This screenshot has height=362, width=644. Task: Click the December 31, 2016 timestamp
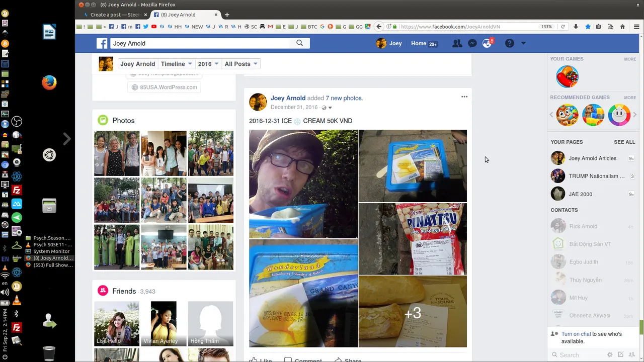tap(294, 108)
